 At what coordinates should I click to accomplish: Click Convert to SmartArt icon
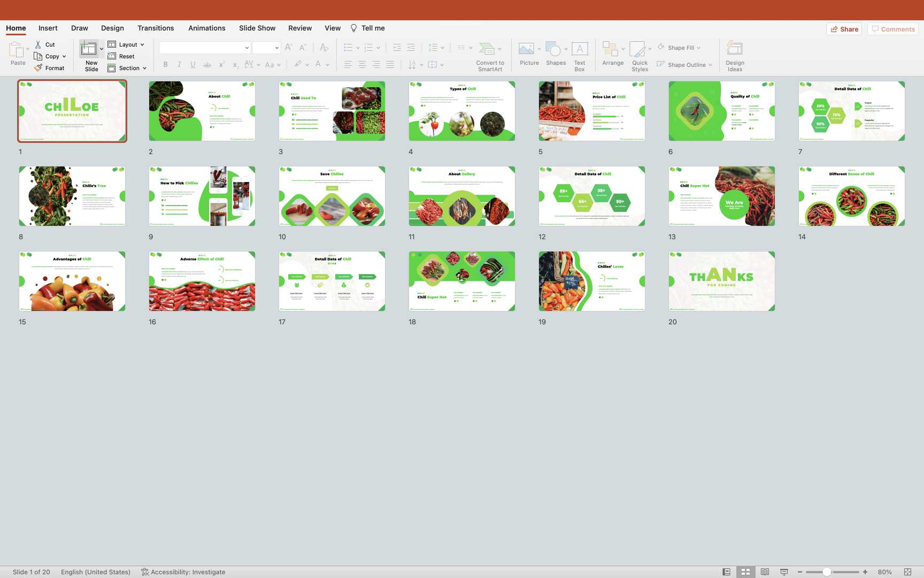[x=487, y=49]
